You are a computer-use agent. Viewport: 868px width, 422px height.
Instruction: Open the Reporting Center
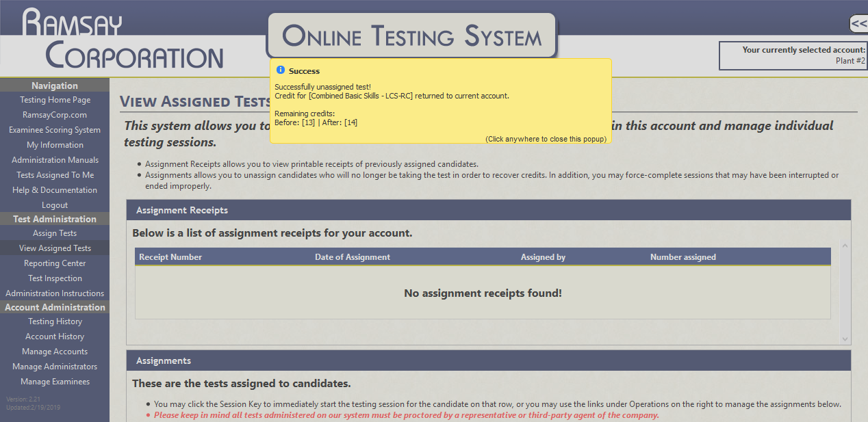pos(55,263)
